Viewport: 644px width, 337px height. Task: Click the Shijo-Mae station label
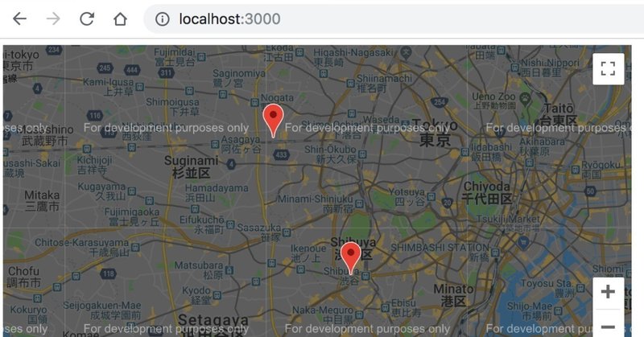pos(530,310)
